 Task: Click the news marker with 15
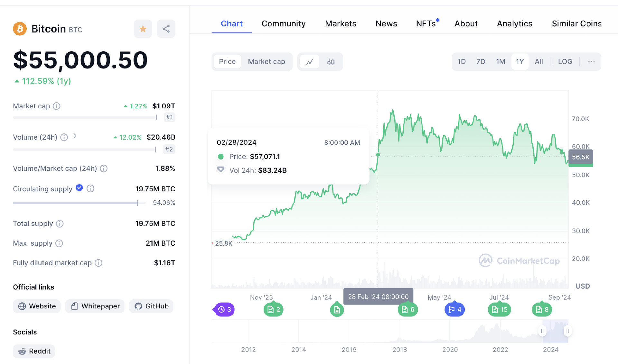[x=499, y=309]
